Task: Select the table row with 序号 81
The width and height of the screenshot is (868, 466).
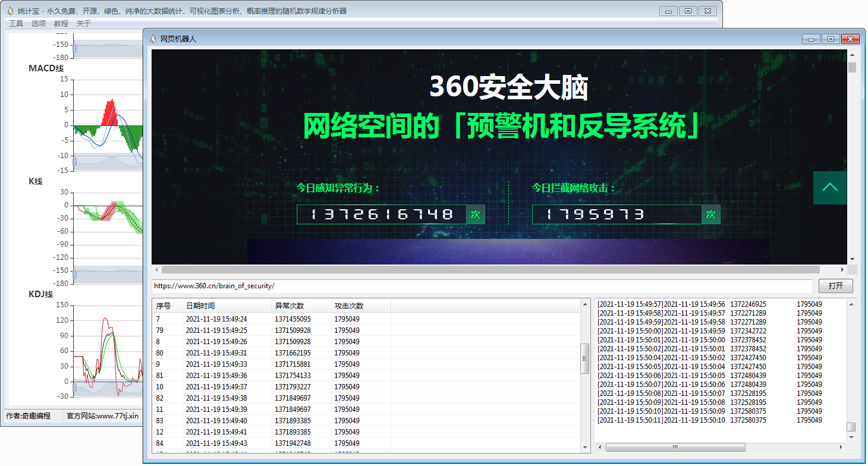Action: (366, 376)
